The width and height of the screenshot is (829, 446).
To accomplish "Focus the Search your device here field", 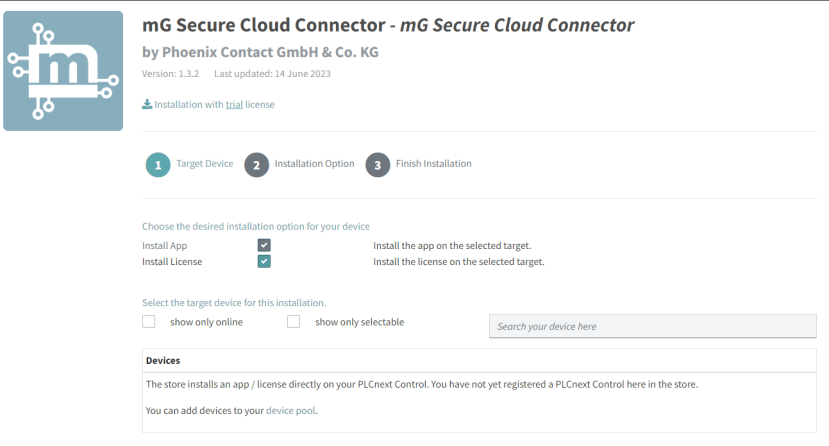I will [652, 326].
